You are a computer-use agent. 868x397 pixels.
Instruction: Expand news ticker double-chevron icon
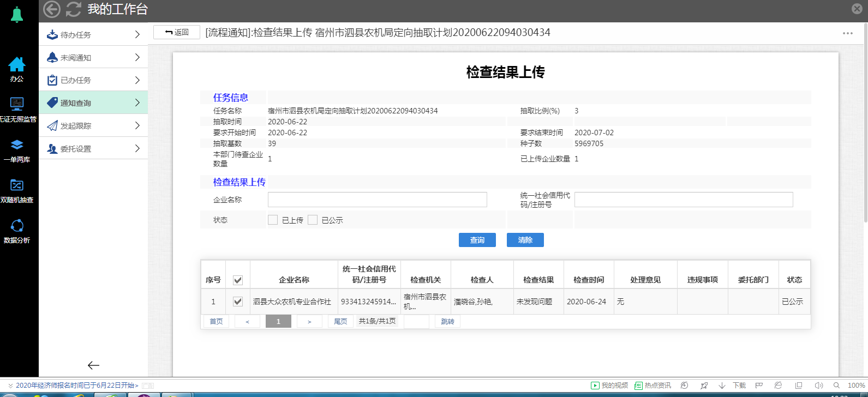point(10,386)
